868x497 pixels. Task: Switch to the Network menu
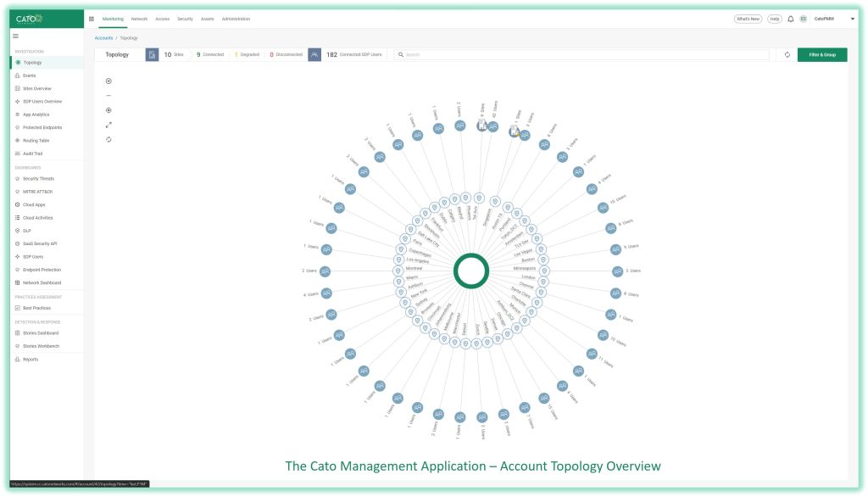coord(138,18)
